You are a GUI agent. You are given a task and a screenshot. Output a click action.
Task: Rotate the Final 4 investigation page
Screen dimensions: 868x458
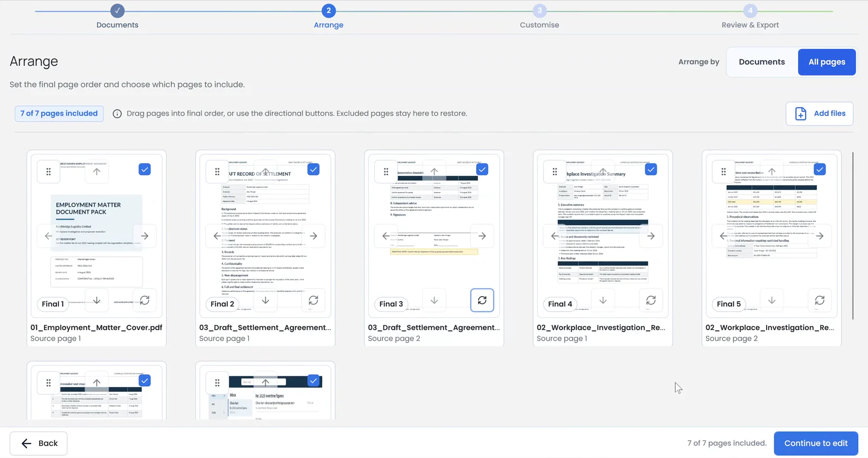pyautogui.click(x=651, y=300)
